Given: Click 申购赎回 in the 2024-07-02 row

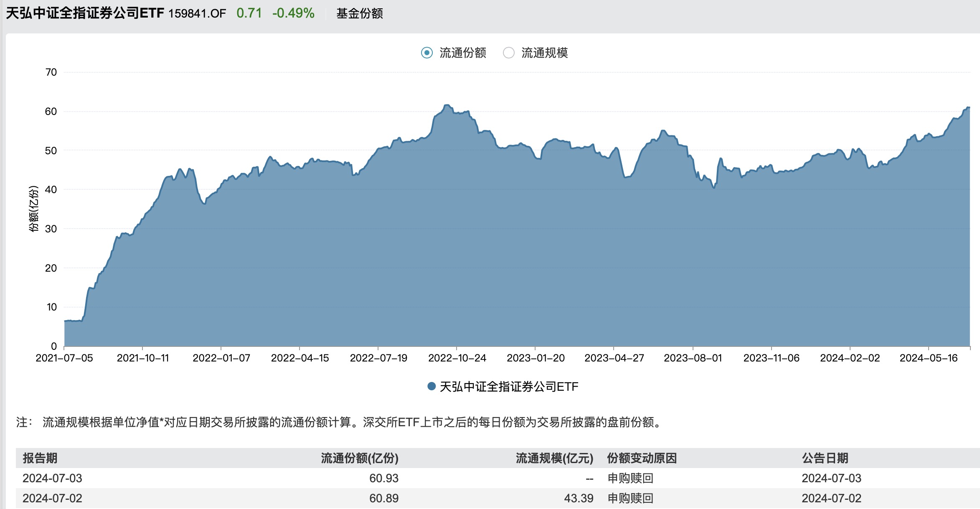Looking at the screenshot, I should (x=630, y=498).
